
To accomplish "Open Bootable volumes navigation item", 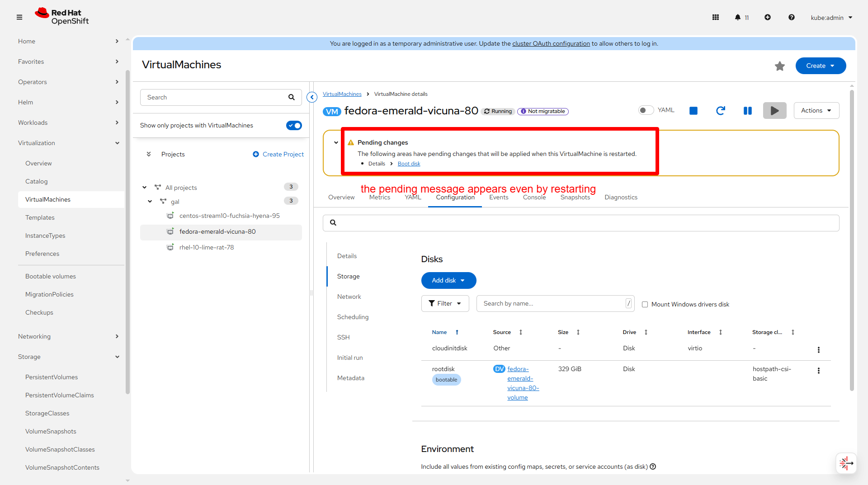I will (51, 276).
